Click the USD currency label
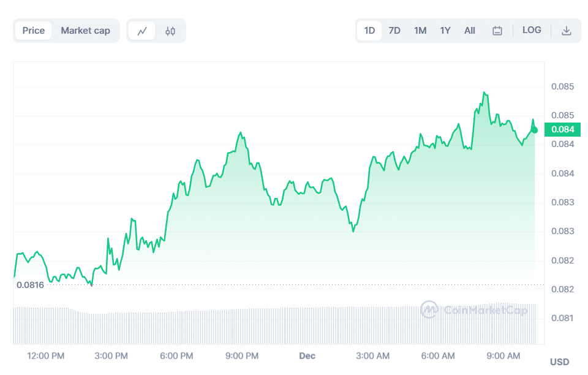The image size is (588, 375). pos(560,362)
